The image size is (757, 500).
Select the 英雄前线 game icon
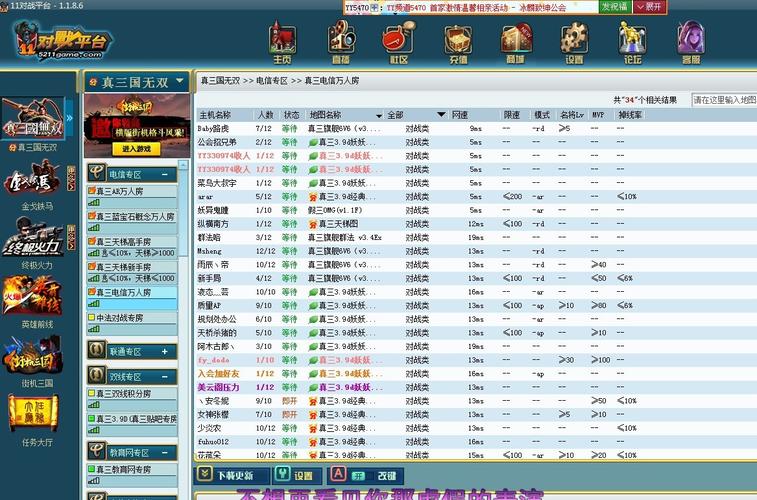pos(33,295)
